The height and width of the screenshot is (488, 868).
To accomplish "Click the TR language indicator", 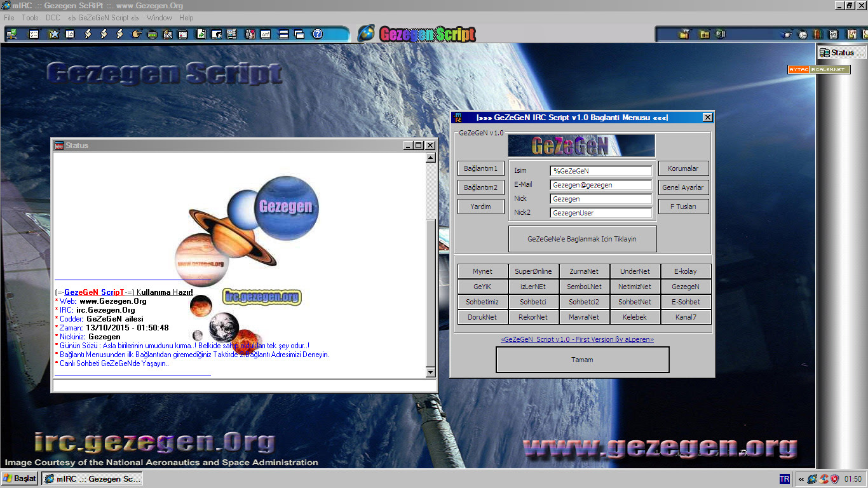I will [x=785, y=479].
